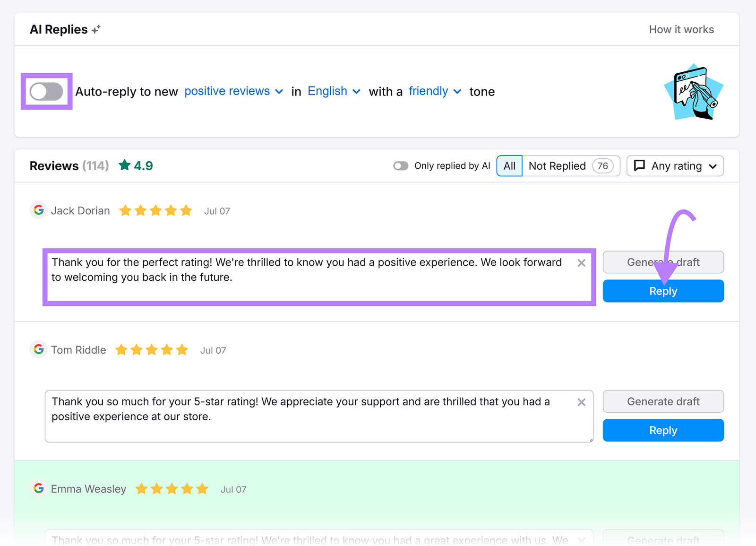Click the sparkle icon next to AI Replies
756x546 pixels.
(96, 29)
